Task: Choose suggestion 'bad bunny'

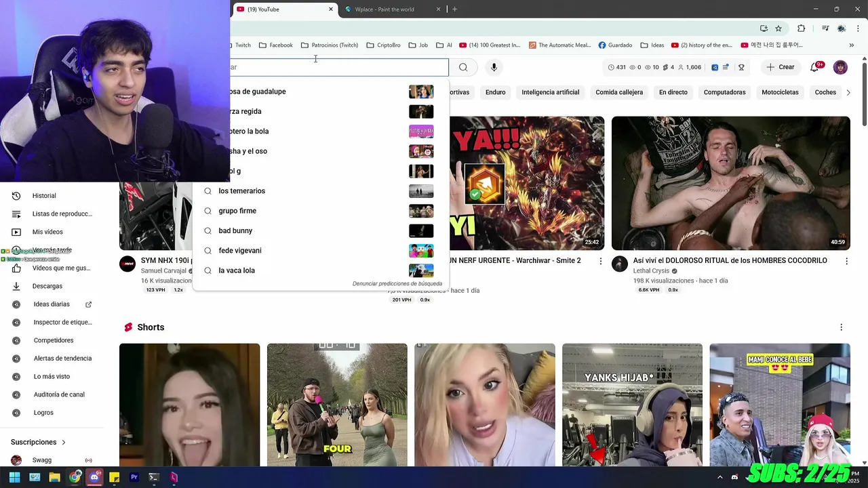Action: (321, 230)
